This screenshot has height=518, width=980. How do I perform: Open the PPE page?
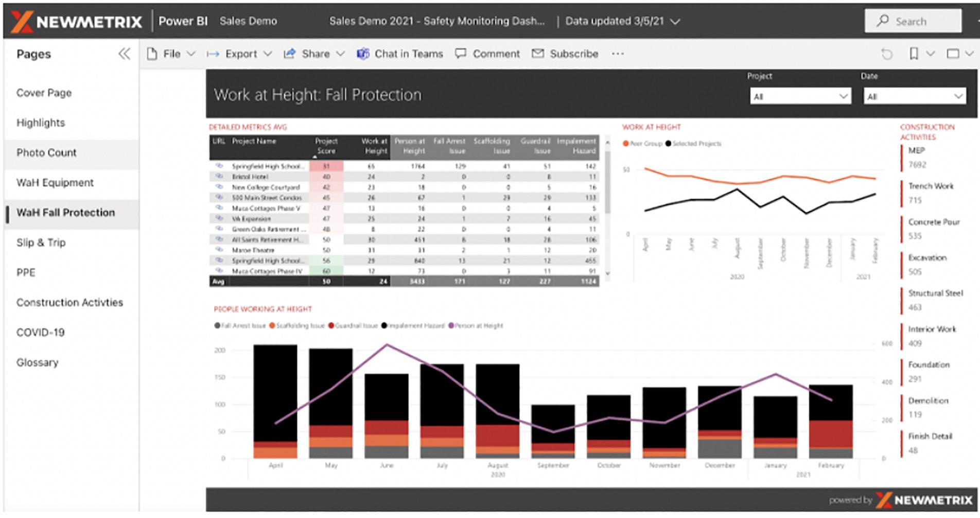point(26,272)
